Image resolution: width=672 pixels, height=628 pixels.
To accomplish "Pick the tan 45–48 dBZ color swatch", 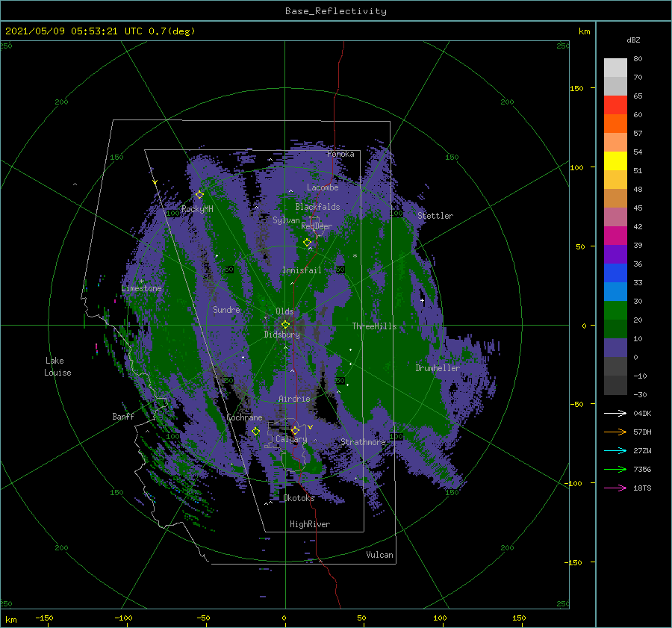I will click(615, 199).
